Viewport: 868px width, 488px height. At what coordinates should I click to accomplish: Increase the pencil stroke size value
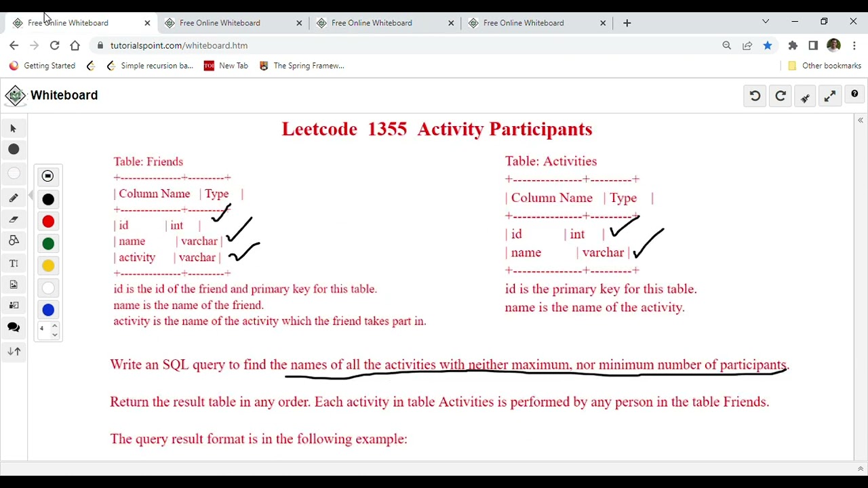click(55, 326)
